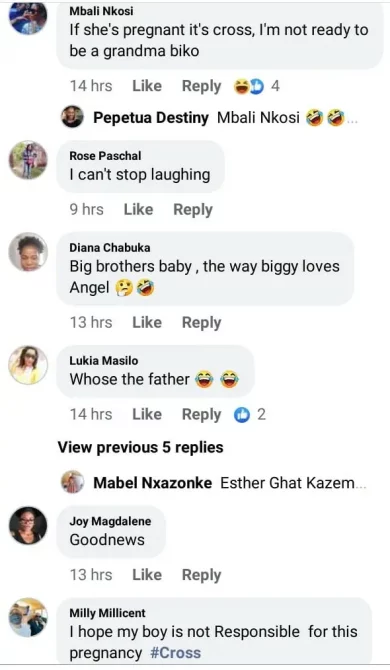Screen dimensions: 390x670
Task: Reply to Joy Magdalene's comment
Action: [x=202, y=575]
